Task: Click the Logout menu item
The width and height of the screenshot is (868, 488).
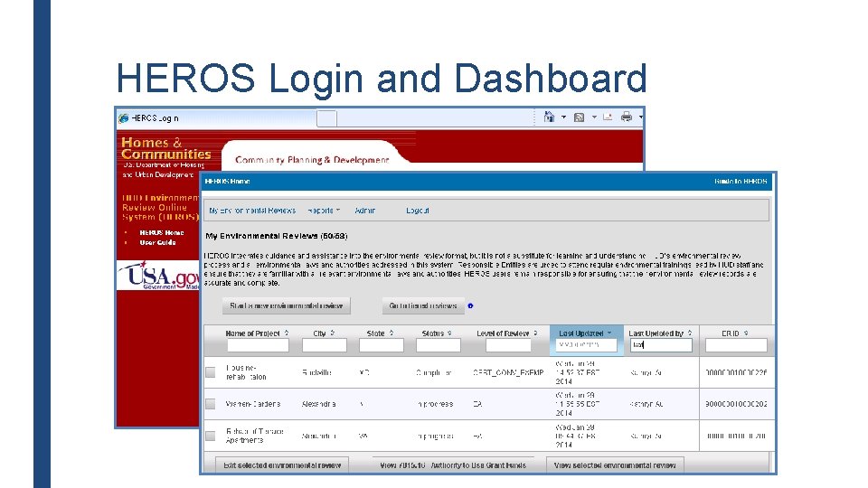Action: (418, 211)
